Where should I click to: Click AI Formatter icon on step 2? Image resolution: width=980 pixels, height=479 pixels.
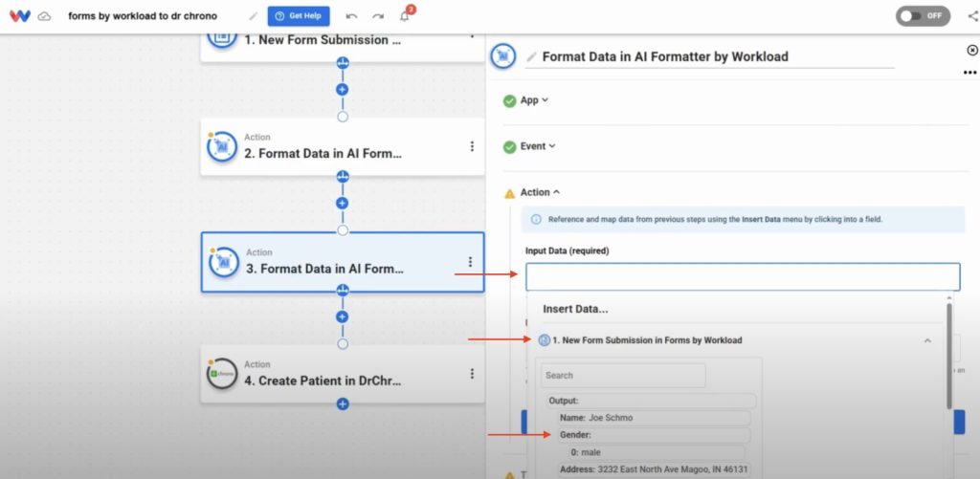click(222, 147)
